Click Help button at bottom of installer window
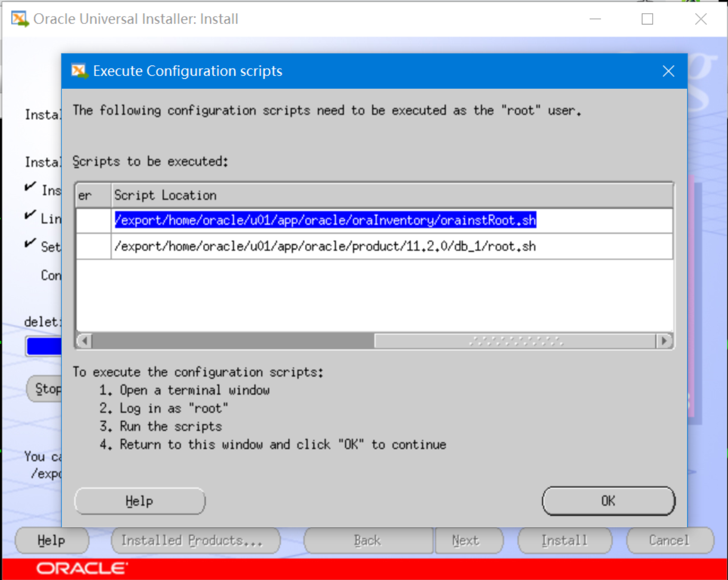Viewport: 728px width, 580px height. (52, 540)
